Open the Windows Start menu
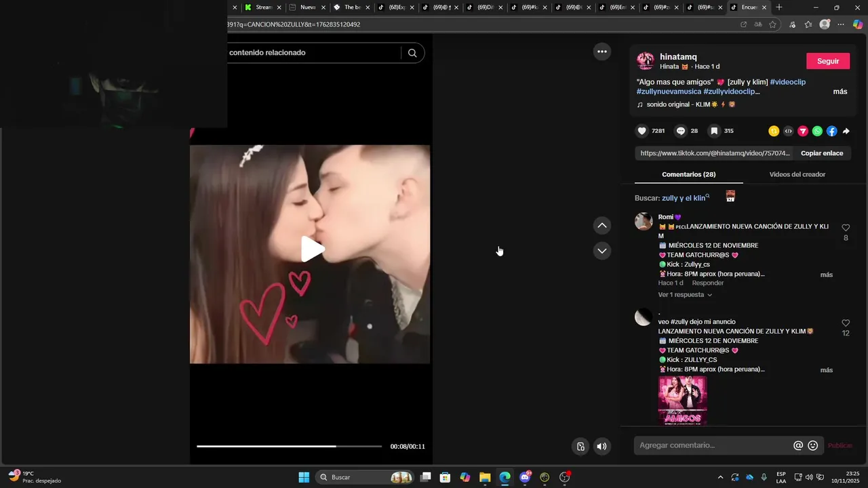The image size is (868, 488). [x=304, y=477]
